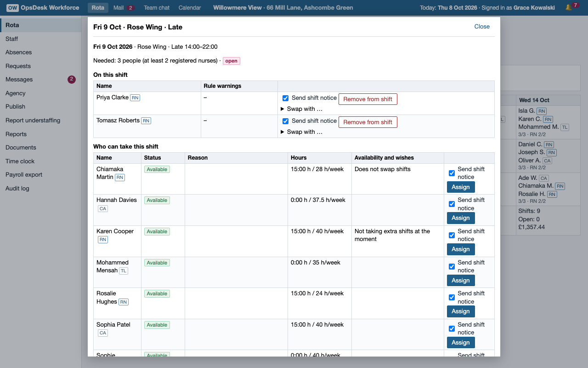Image resolution: width=588 pixels, height=368 pixels.
Task: Toggle Send shift notice for Sophia Patel
Action: coord(452,329)
